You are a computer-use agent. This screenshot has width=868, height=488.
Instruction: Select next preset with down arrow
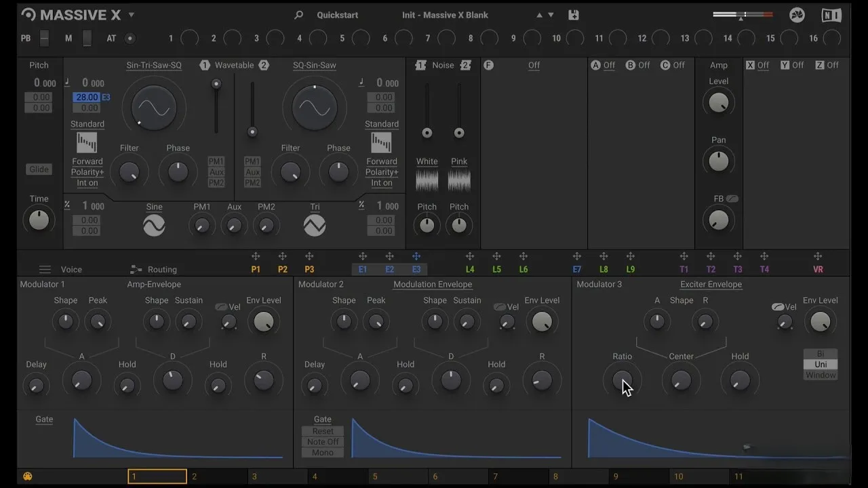(x=551, y=15)
